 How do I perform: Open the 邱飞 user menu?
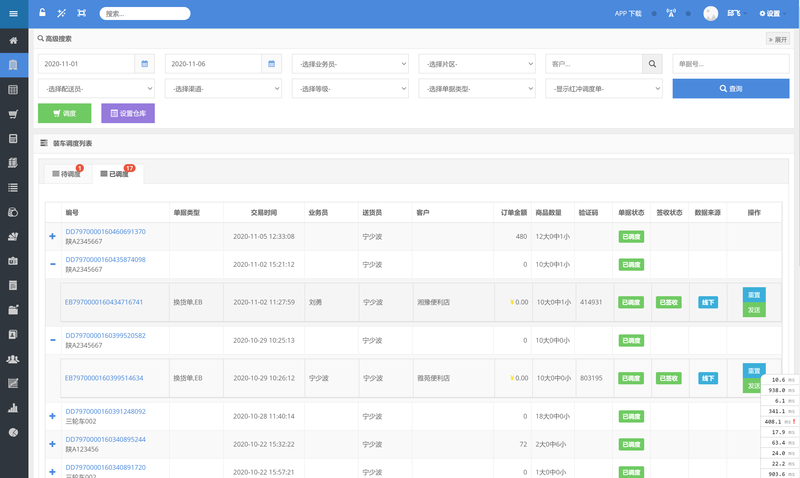tap(736, 13)
